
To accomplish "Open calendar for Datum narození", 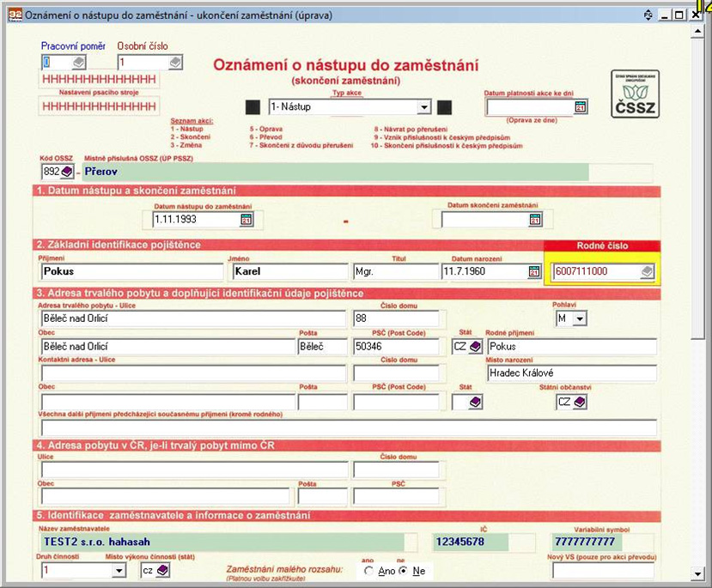I will (534, 271).
